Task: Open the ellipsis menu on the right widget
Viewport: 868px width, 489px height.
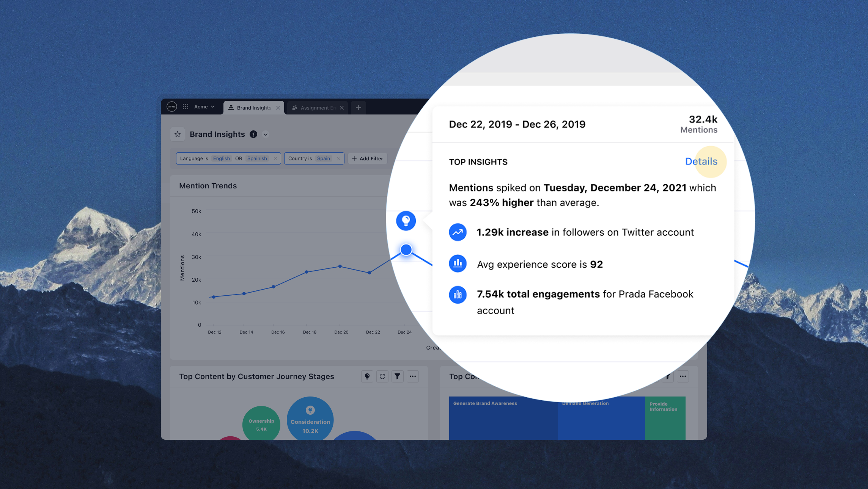Action: coord(683,376)
